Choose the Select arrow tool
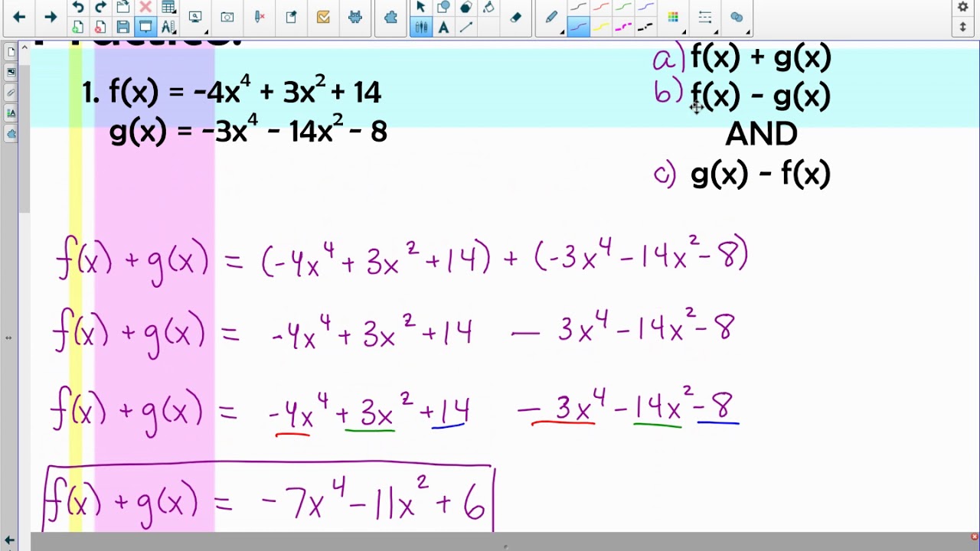 point(420,8)
